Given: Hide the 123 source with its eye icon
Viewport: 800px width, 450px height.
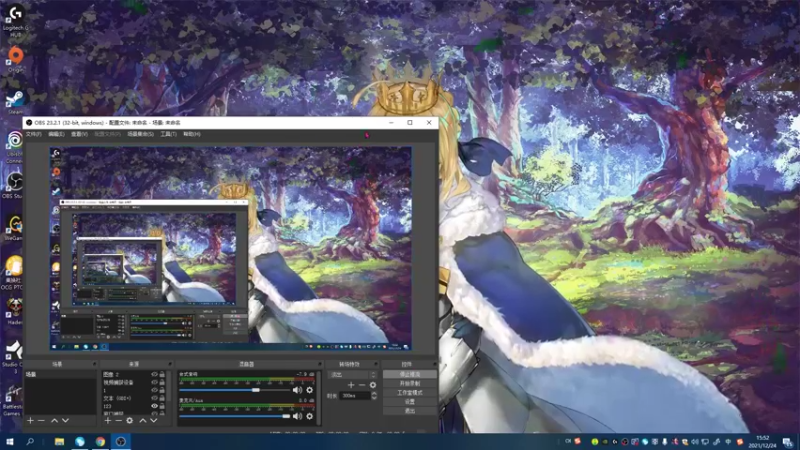Looking at the screenshot, I should (154, 406).
